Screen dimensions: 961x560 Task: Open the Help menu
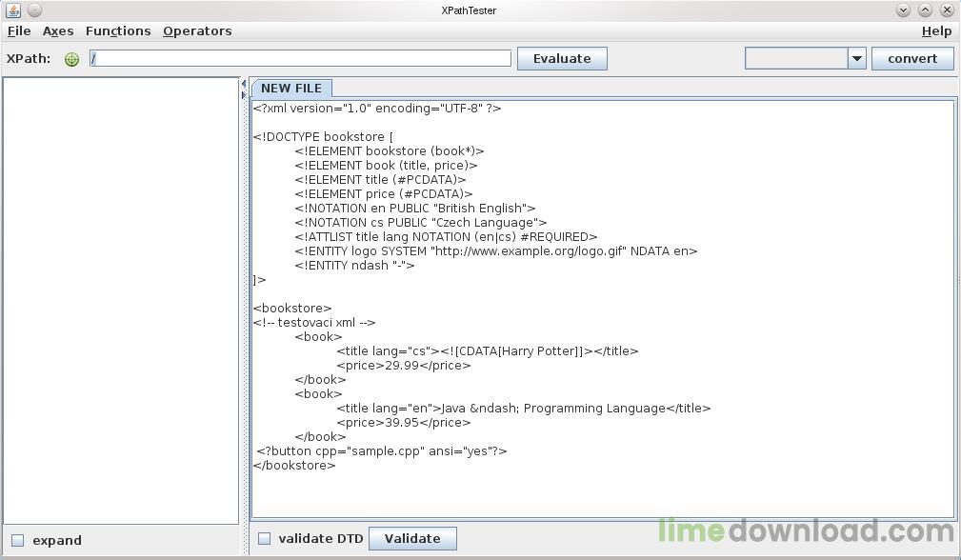coord(936,30)
